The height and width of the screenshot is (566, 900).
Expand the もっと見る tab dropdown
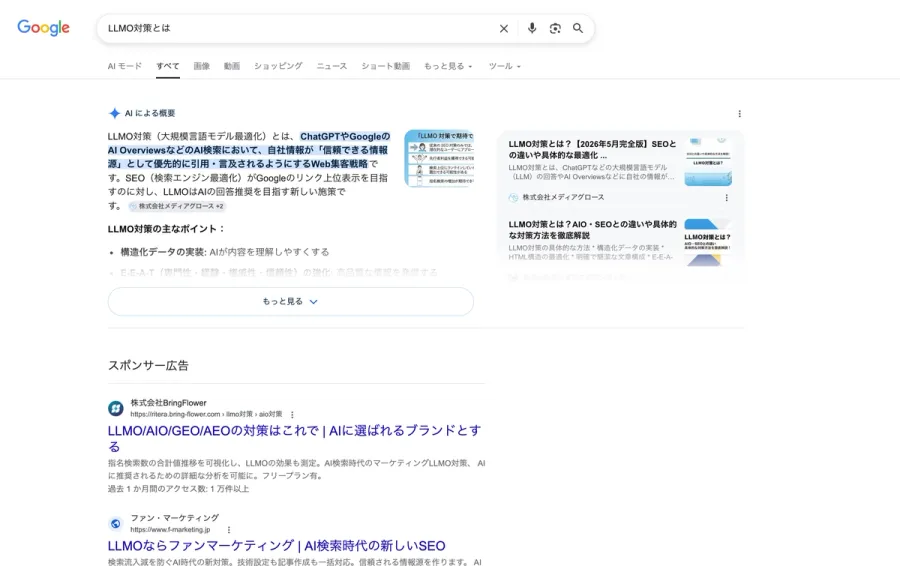(x=448, y=66)
